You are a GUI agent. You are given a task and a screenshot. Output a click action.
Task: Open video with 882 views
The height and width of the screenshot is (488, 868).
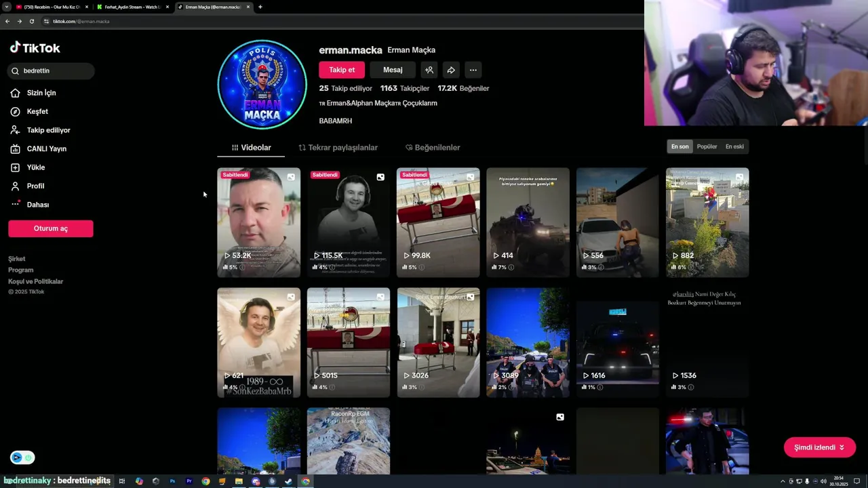707,222
